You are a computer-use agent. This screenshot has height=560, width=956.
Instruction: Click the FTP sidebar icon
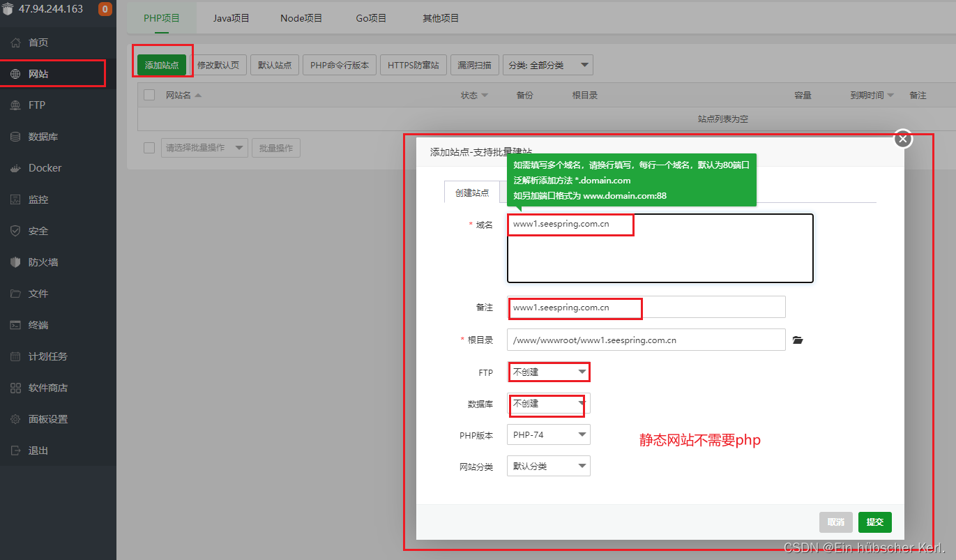pyautogui.click(x=15, y=105)
